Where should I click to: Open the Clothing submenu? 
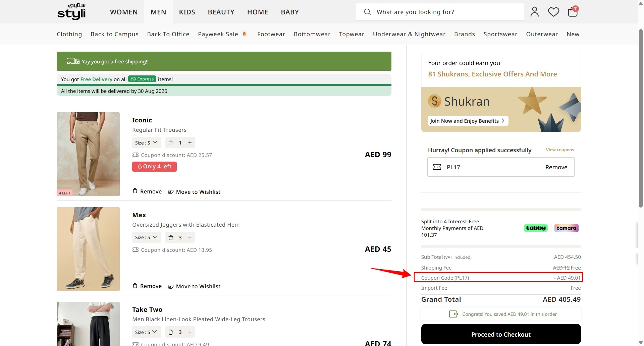pyautogui.click(x=69, y=34)
